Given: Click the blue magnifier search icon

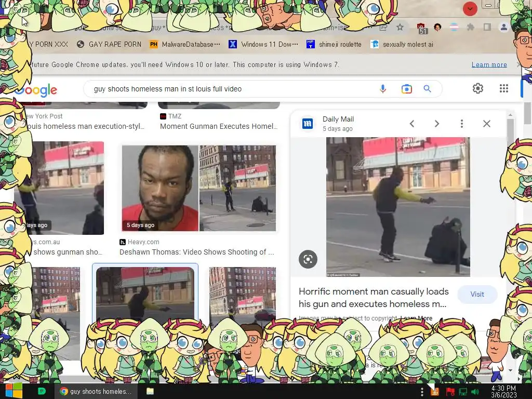Looking at the screenshot, I should pos(427,89).
